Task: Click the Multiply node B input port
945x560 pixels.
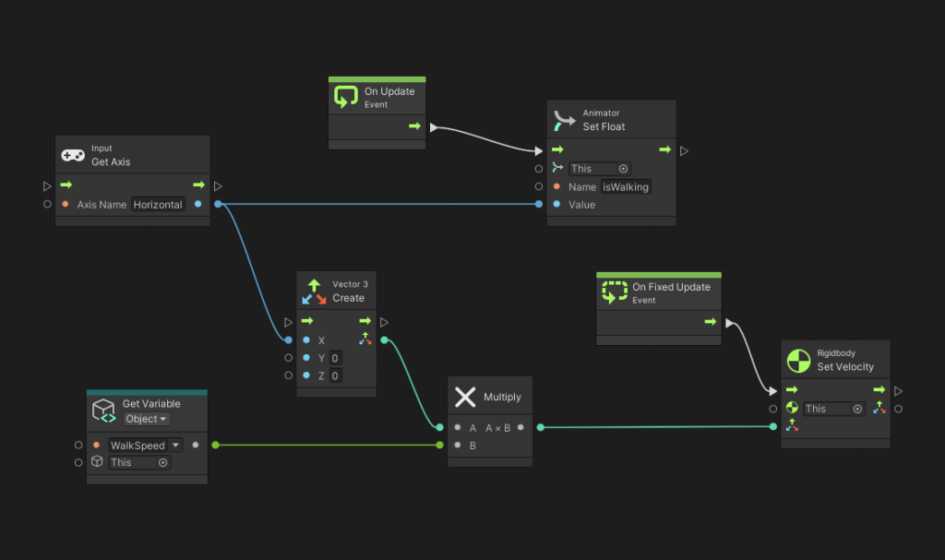Action: 458,446
